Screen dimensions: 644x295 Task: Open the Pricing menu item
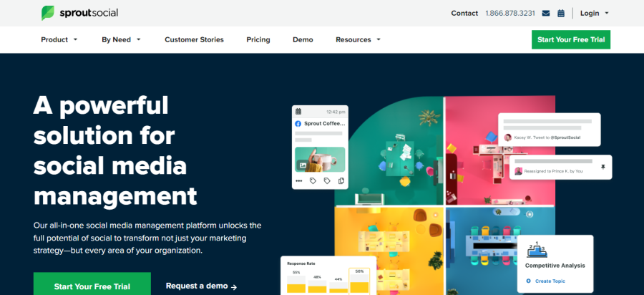tap(258, 40)
